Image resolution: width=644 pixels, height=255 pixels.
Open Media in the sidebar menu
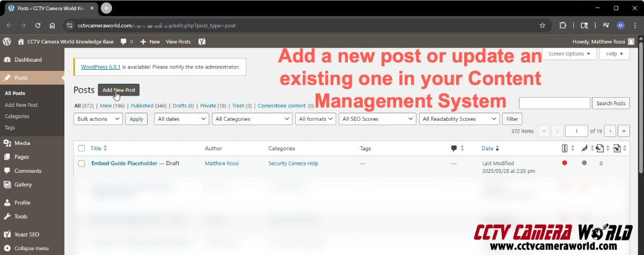pos(22,143)
